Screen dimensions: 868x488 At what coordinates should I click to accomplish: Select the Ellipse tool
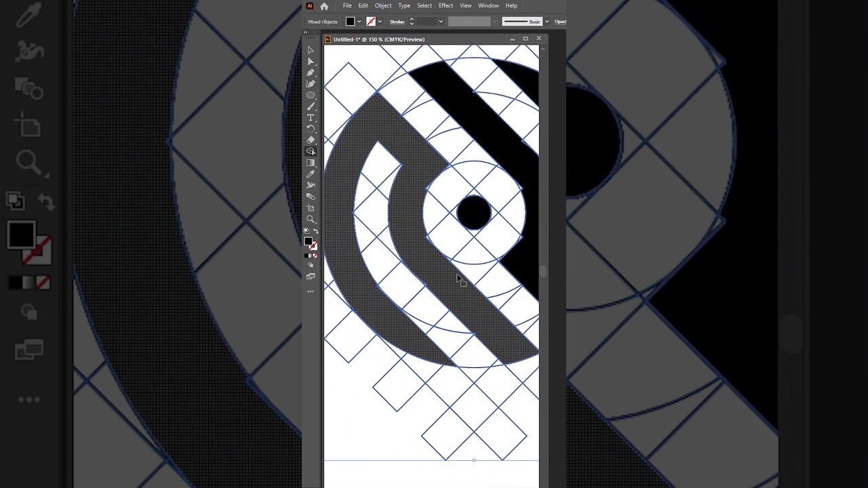[311, 96]
